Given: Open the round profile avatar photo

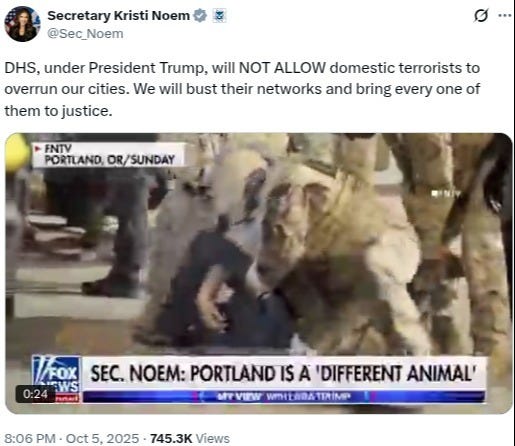Looking at the screenshot, I should coord(22,24).
